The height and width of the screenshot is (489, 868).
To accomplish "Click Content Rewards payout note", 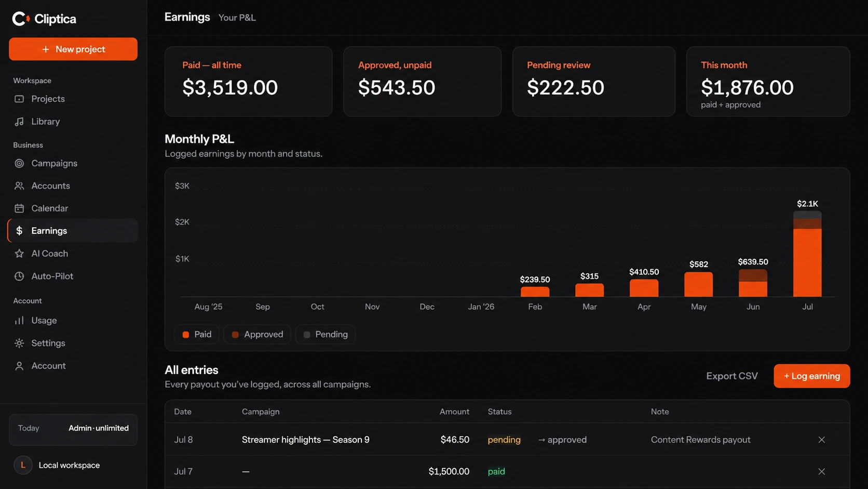I will coord(701,440).
